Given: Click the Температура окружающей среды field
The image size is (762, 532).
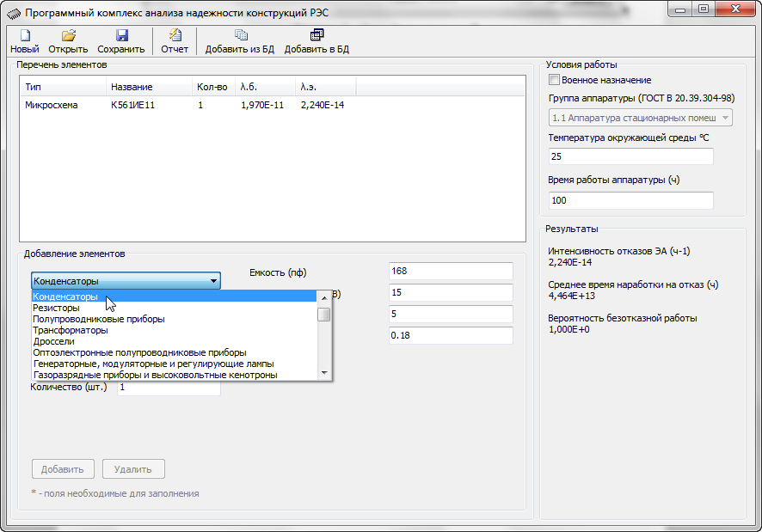Looking at the screenshot, I should tap(630, 156).
